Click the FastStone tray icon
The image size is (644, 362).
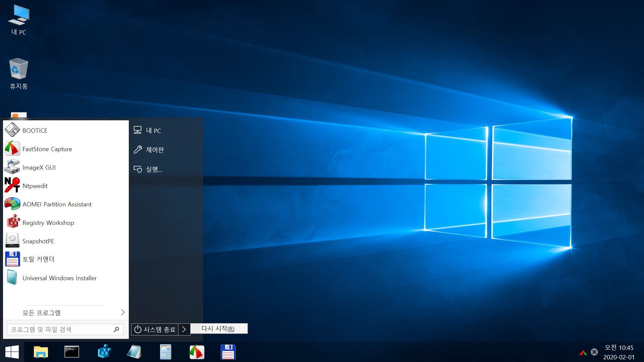pyautogui.click(x=583, y=352)
